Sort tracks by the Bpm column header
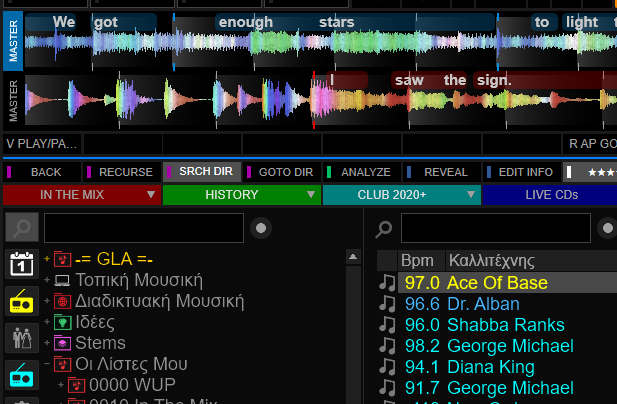The height and width of the screenshot is (404, 617). 415,260
